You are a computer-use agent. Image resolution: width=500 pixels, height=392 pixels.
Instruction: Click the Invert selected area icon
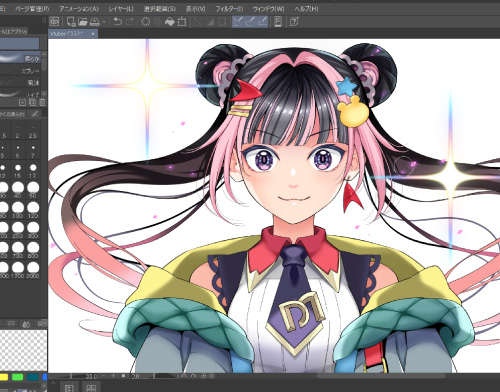click(x=210, y=22)
